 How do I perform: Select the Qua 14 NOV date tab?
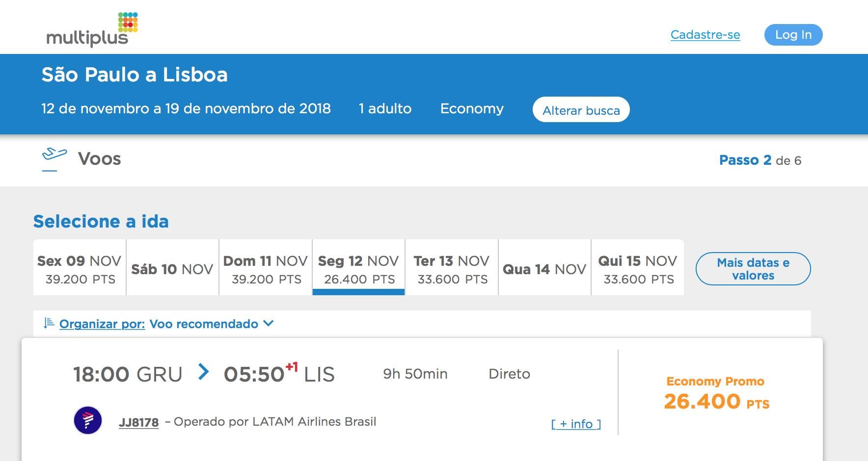point(544,268)
